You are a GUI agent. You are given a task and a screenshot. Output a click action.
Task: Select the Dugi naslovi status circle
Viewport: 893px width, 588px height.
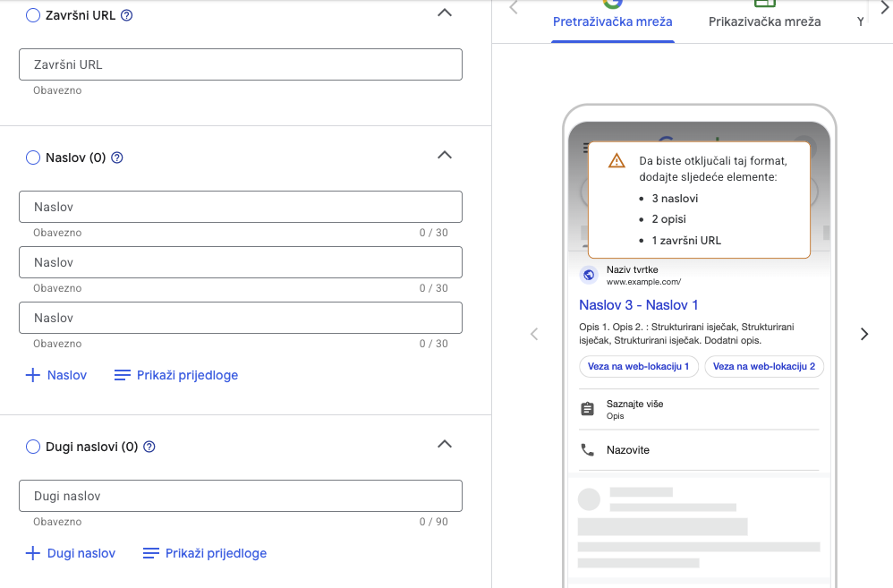[x=33, y=447]
